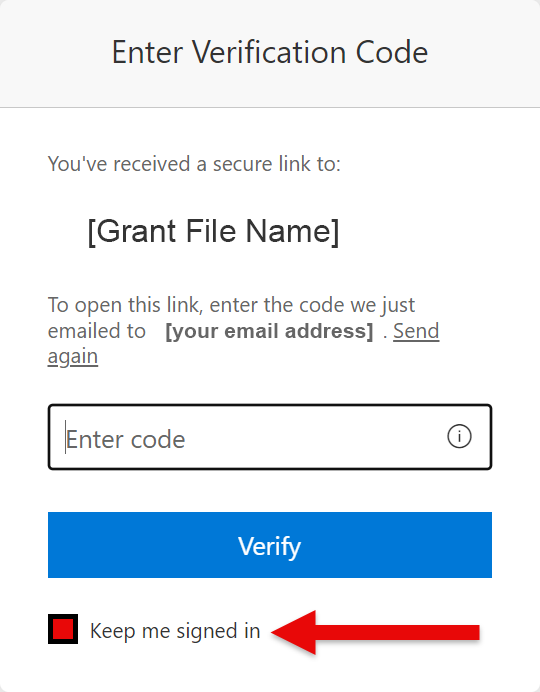Submit the code with the blue Verify button

[x=270, y=545]
